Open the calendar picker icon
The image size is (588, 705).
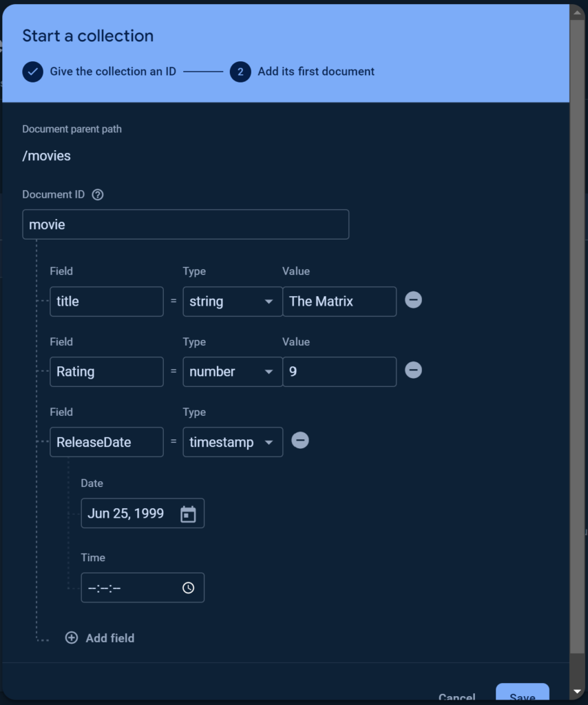pos(188,514)
